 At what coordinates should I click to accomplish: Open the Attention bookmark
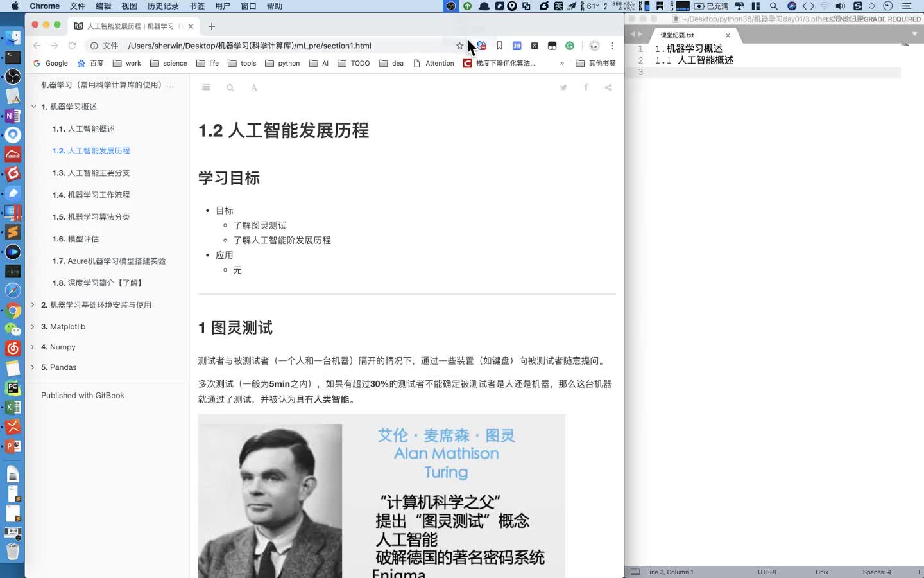click(434, 63)
